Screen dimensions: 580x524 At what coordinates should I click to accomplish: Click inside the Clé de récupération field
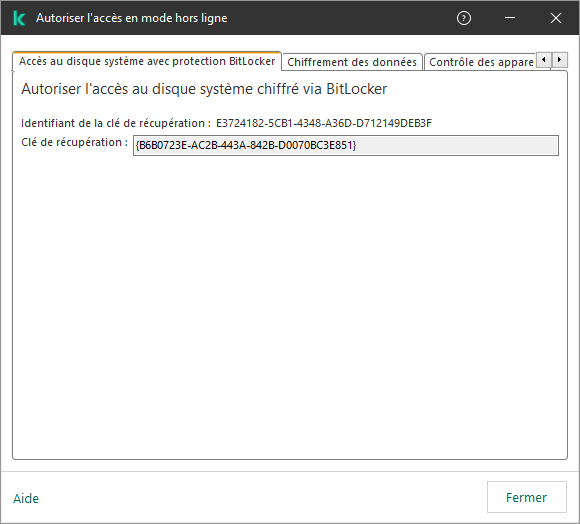pyautogui.click(x=345, y=145)
